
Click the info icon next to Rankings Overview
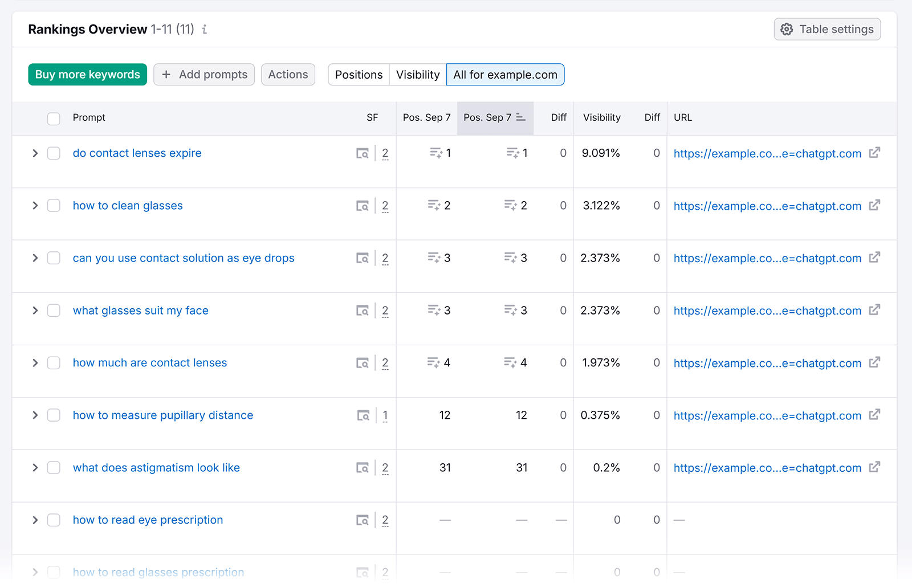[205, 30]
